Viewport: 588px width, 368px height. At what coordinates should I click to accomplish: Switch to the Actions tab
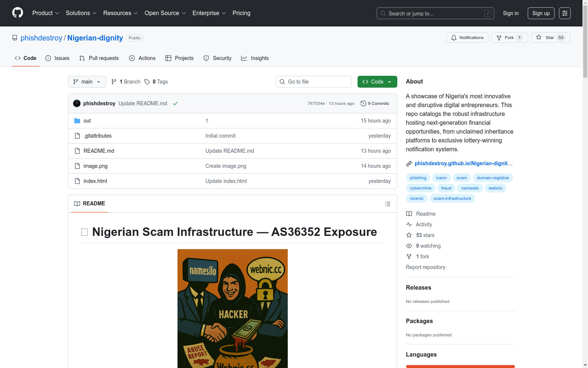142,58
